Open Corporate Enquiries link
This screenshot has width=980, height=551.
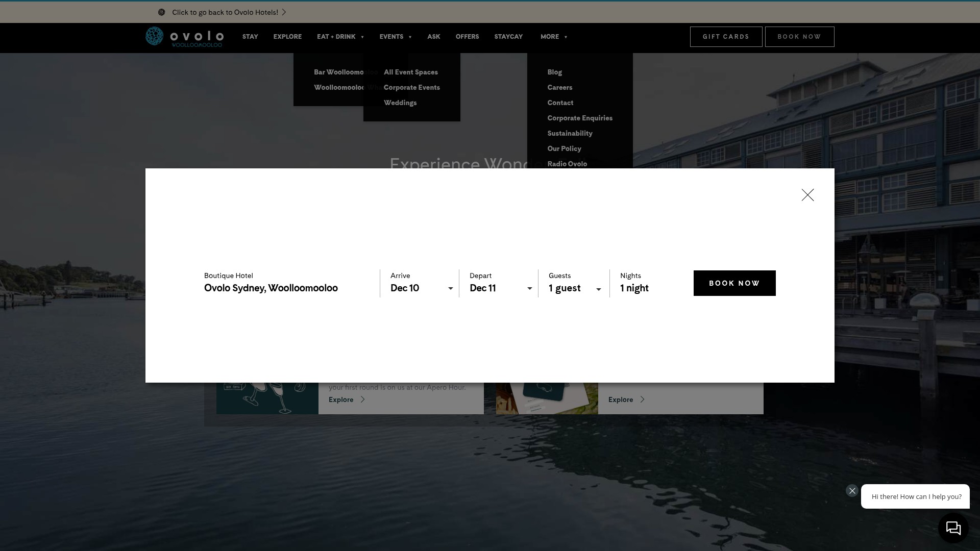point(580,118)
